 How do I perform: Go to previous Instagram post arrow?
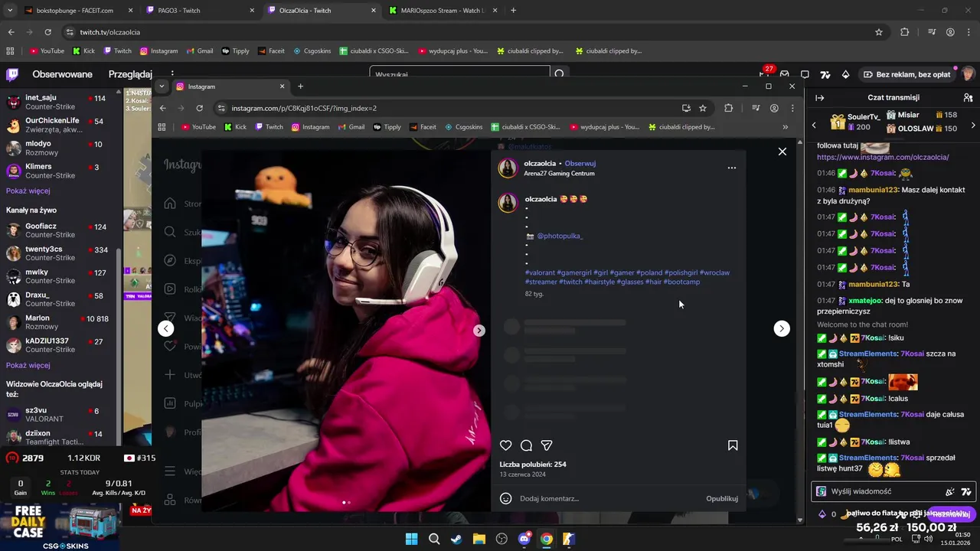click(x=165, y=328)
